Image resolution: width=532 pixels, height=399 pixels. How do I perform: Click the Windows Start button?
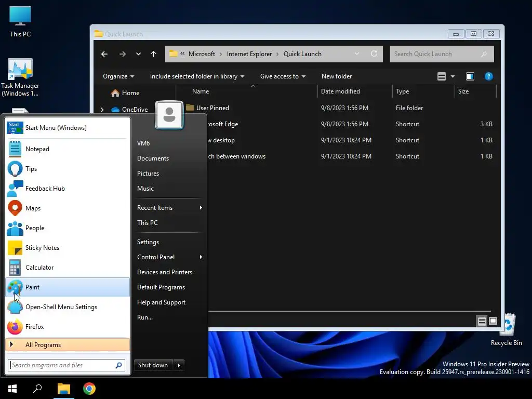[x=12, y=389]
